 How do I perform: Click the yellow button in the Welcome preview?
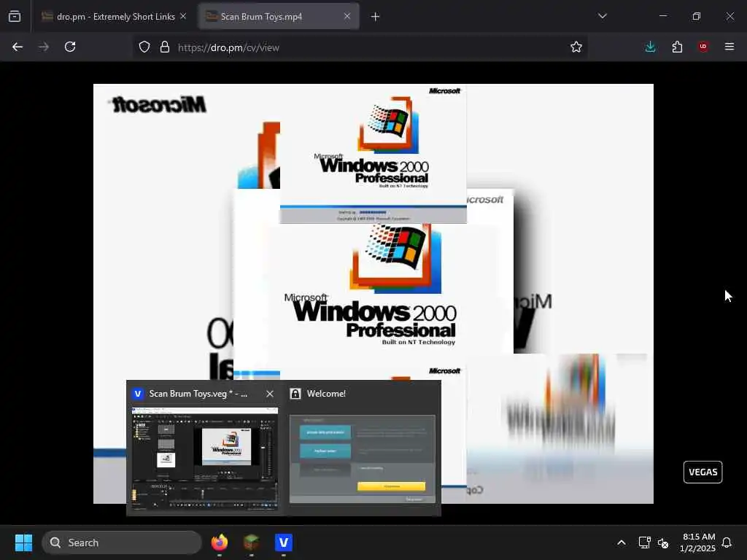391,486
